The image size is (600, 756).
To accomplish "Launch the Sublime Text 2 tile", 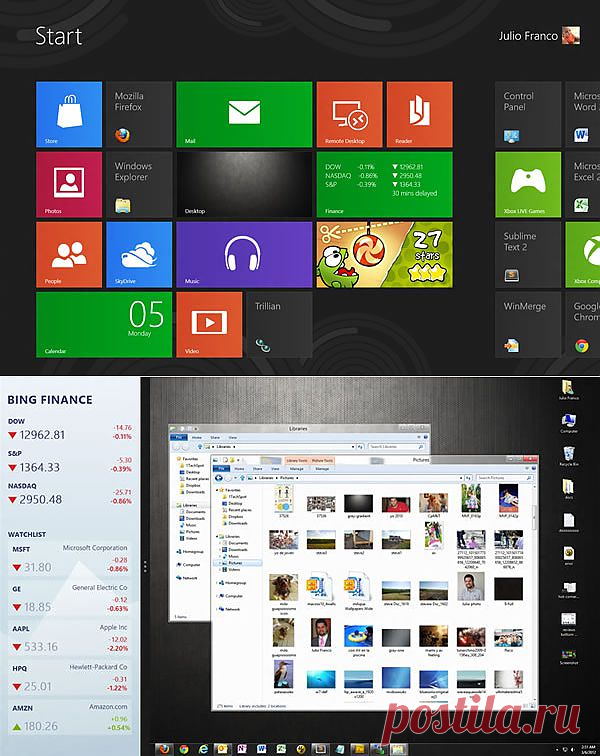I will 528,255.
